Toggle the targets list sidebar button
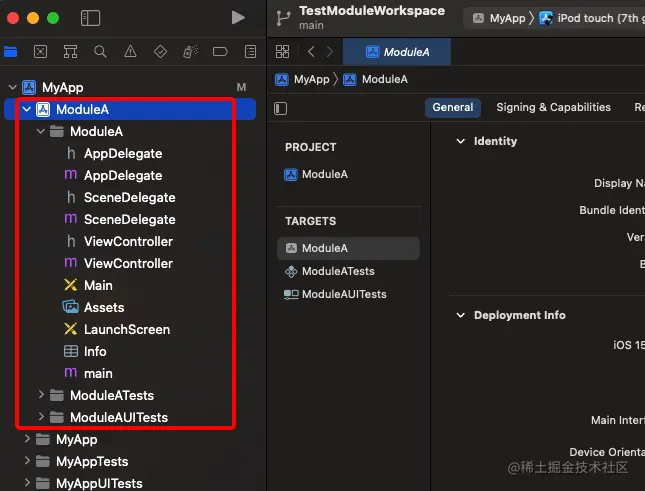Screen dimensions: 645x491 click(281, 109)
